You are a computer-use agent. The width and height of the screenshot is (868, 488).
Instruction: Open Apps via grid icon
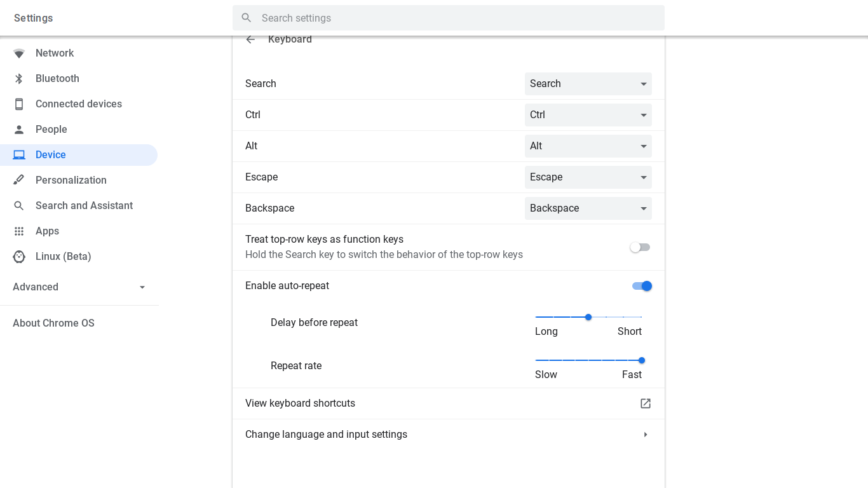(x=19, y=231)
